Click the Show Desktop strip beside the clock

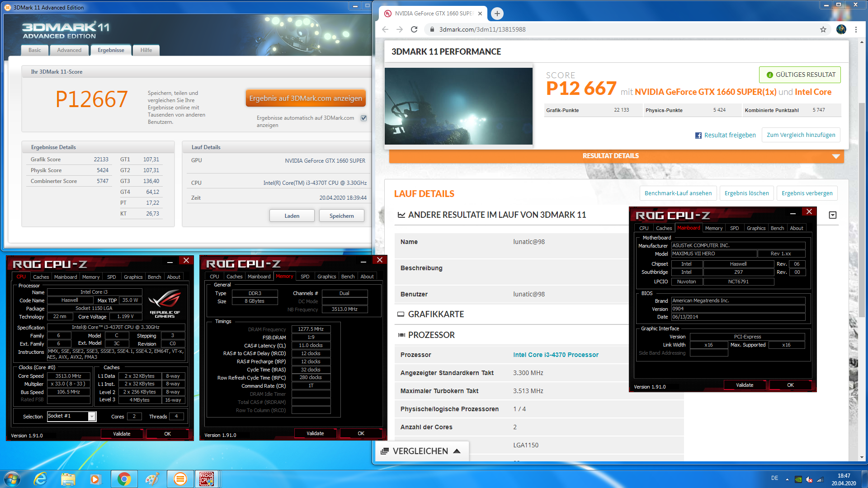(864, 479)
